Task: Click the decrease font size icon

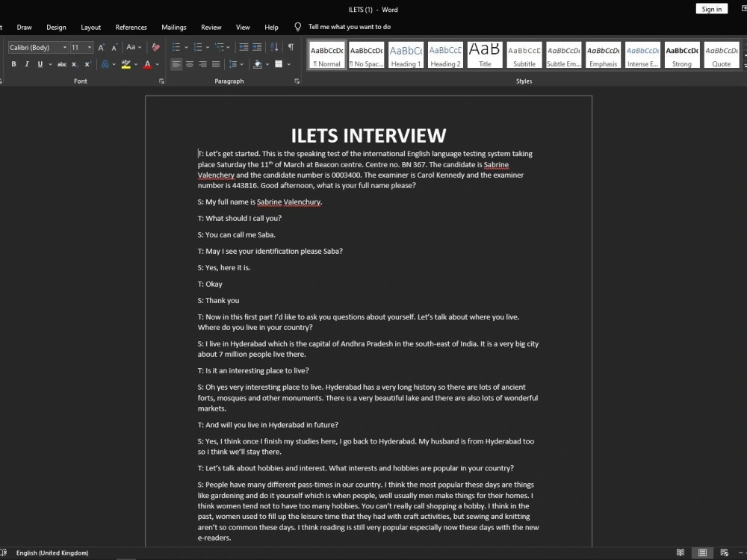Action: click(114, 47)
